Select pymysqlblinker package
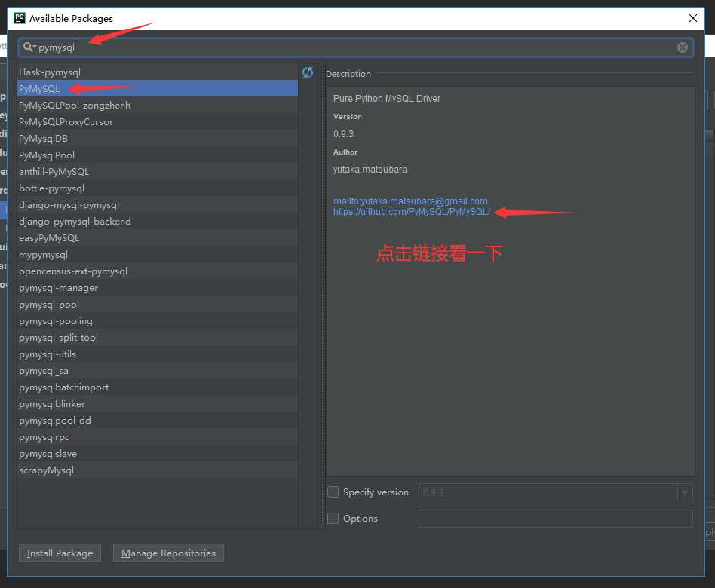715x588 pixels. pos(158,404)
